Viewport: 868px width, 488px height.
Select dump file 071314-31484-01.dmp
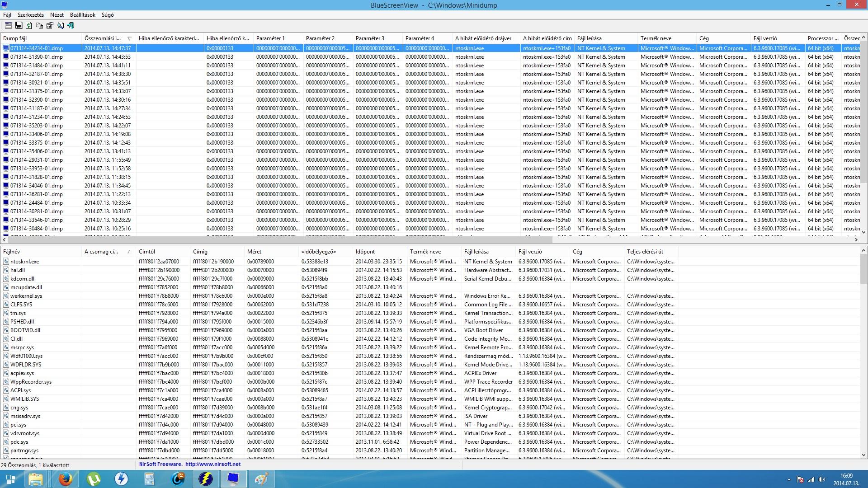pyautogui.click(x=37, y=66)
